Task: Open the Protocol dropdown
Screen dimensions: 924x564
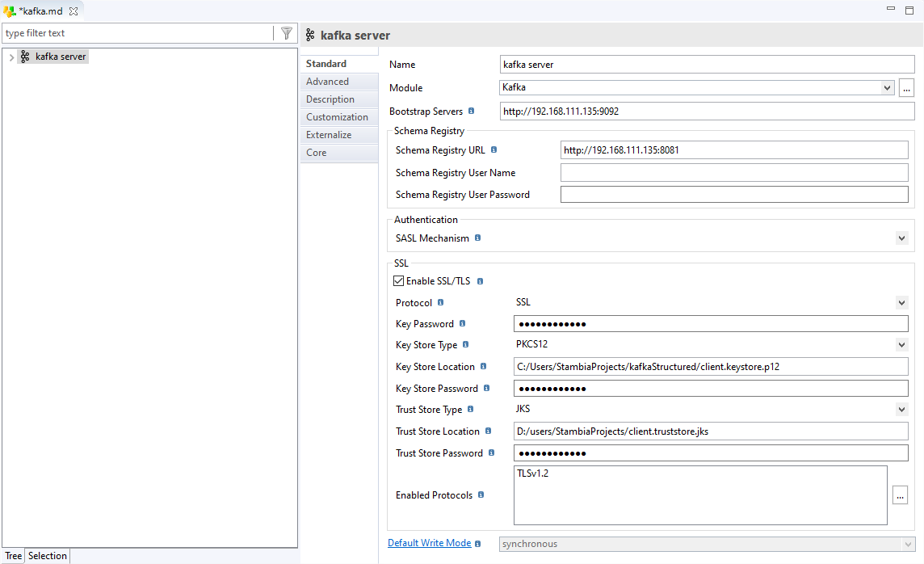Action: [x=901, y=303]
